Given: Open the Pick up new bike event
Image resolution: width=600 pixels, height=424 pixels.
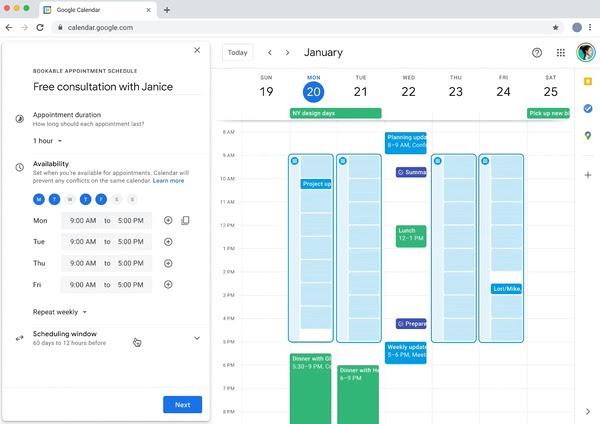Looking at the screenshot, I should [548, 113].
